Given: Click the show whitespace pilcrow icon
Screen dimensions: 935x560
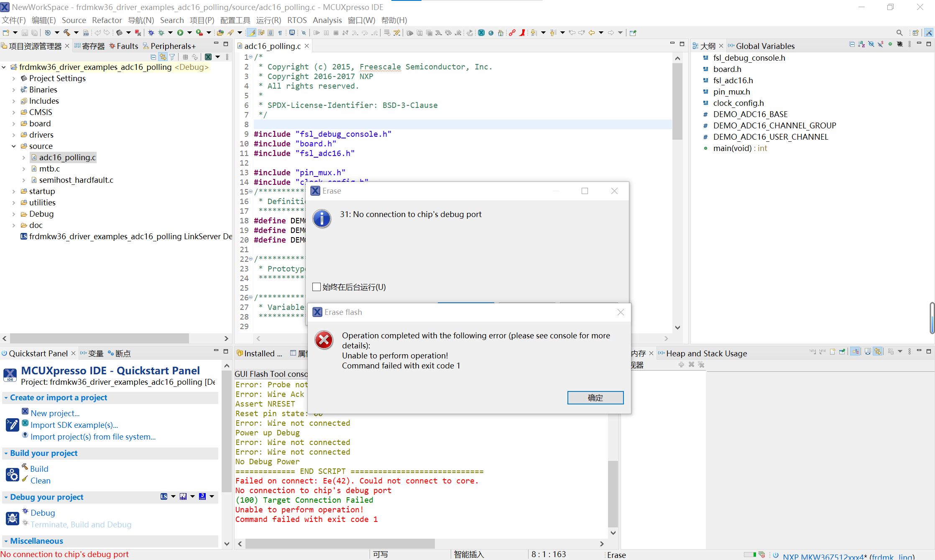Looking at the screenshot, I should [280, 33].
